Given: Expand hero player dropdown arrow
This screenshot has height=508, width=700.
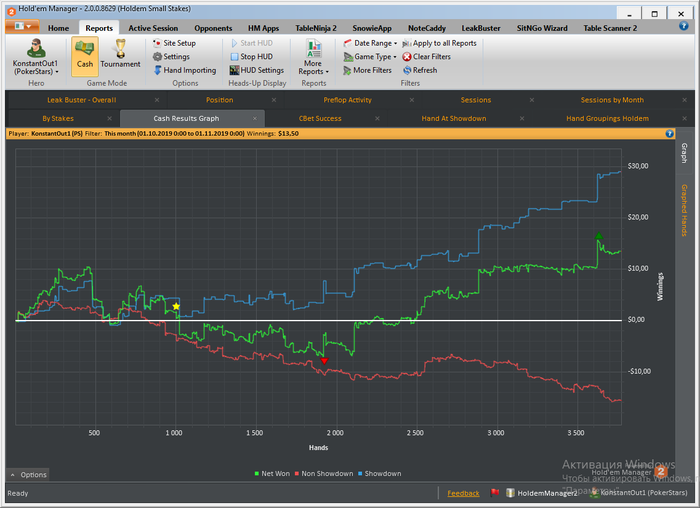Looking at the screenshot, I should point(57,72).
